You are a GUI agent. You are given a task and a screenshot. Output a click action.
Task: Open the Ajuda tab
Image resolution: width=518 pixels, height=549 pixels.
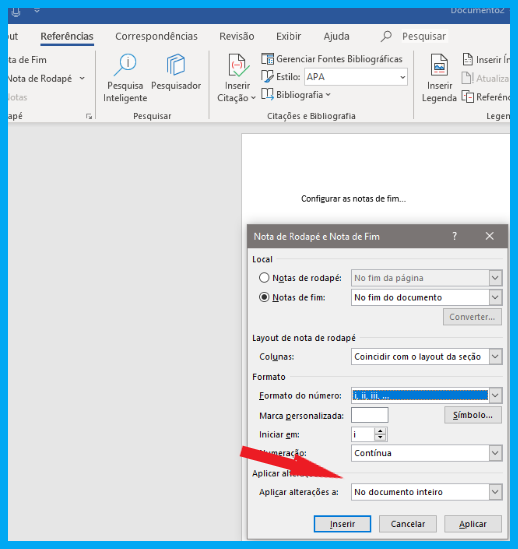[x=336, y=36]
